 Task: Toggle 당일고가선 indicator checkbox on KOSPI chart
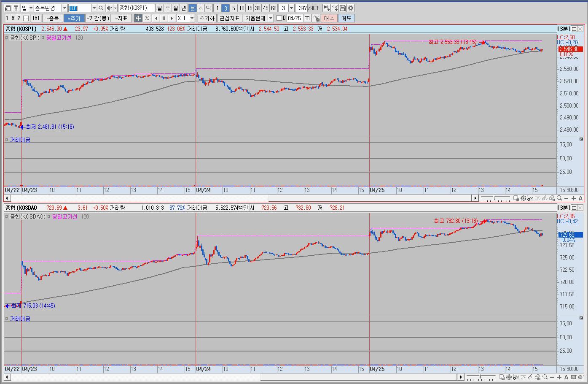pos(43,38)
